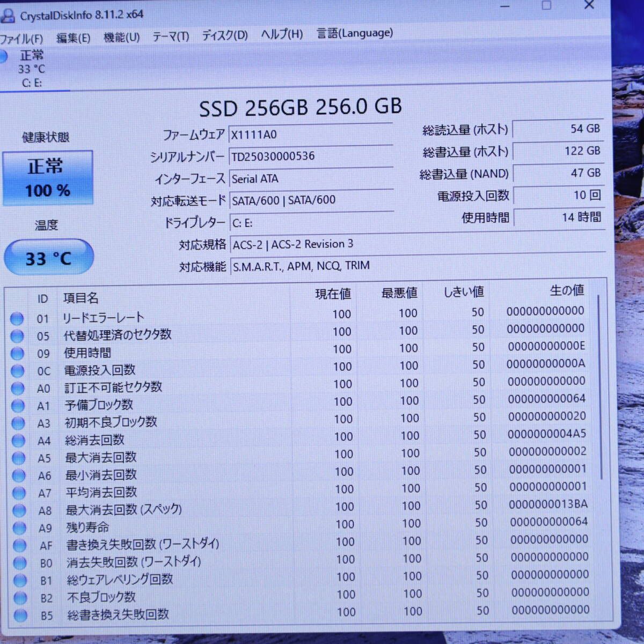
Task: Open the ディスク(D) menu
Action: (x=225, y=35)
